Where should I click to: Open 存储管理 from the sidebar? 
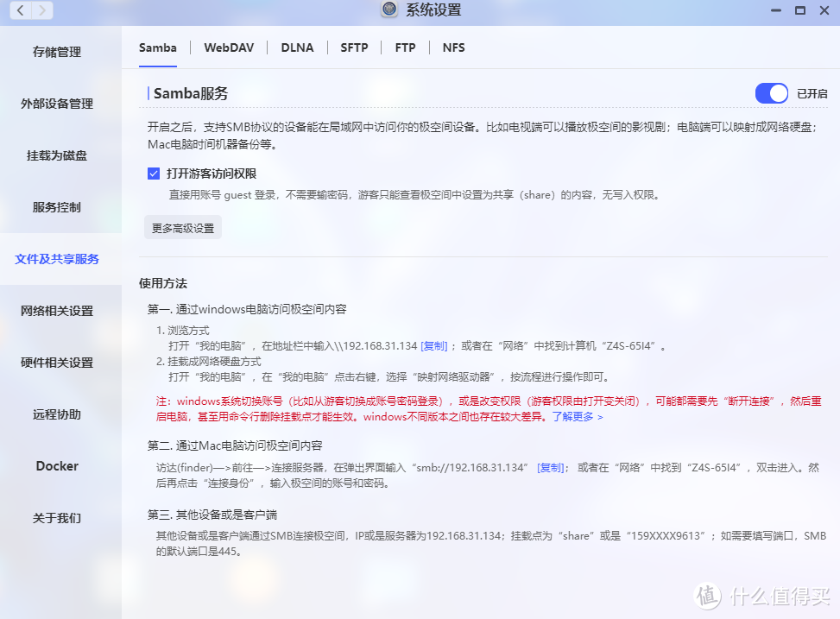[x=56, y=52]
